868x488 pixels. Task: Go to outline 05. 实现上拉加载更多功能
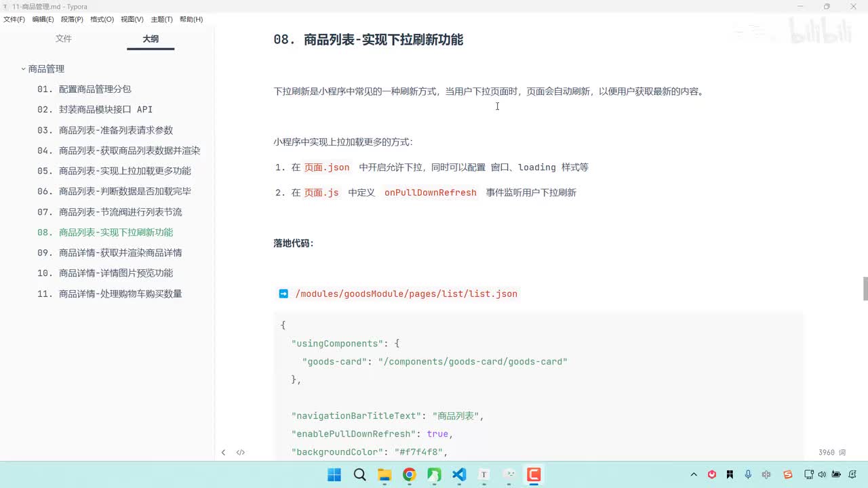click(114, 171)
